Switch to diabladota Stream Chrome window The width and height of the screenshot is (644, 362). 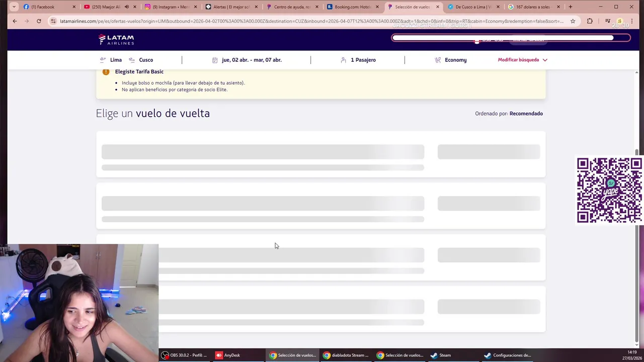coord(346,355)
